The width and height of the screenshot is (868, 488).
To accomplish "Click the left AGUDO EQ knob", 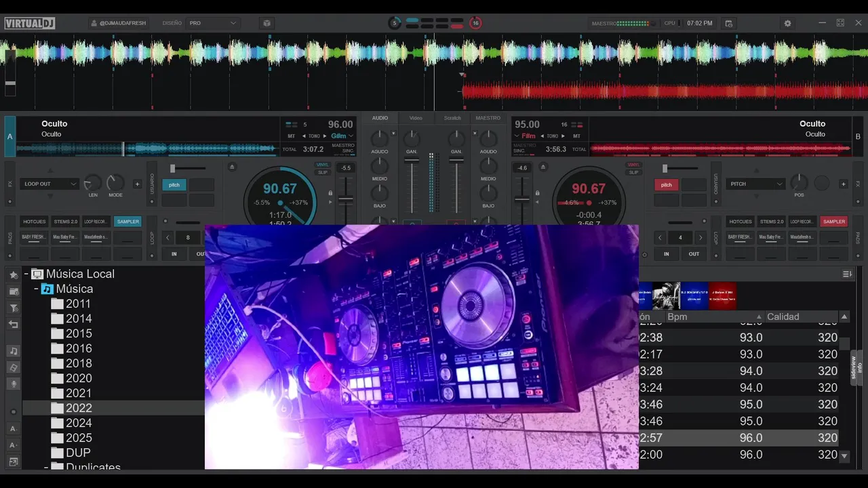I will (380, 139).
